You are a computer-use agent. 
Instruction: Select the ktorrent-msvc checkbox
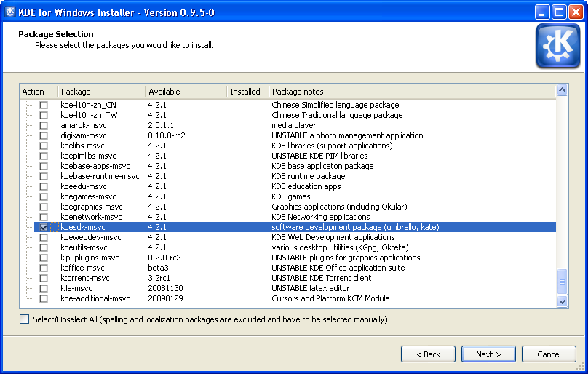coord(44,278)
